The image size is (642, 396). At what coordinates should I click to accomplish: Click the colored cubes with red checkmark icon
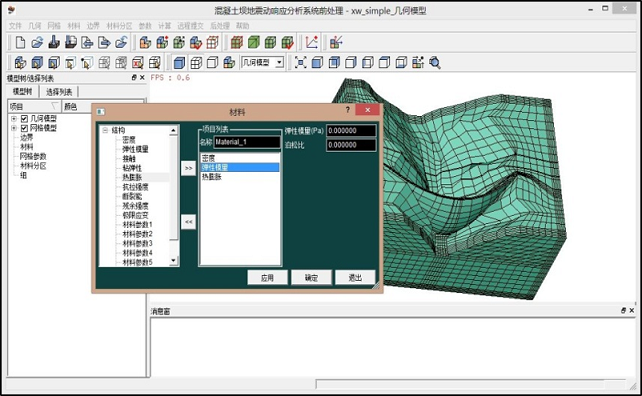[x=196, y=42]
